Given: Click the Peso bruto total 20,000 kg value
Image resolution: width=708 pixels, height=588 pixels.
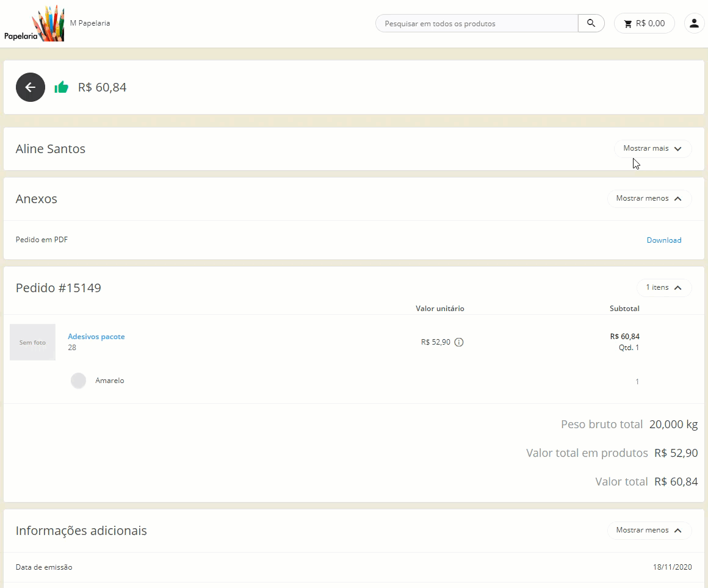Looking at the screenshot, I should pyautogui.click(x=673, y=424).
